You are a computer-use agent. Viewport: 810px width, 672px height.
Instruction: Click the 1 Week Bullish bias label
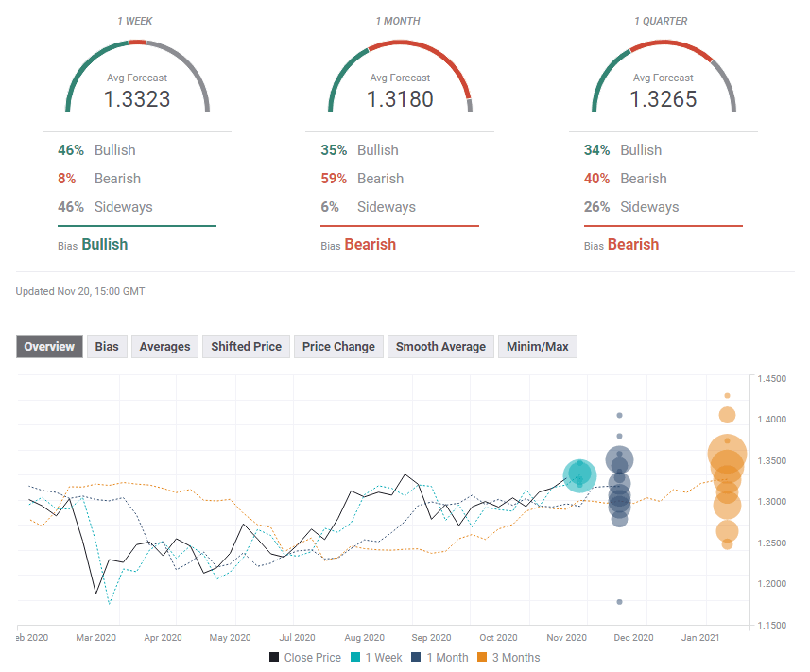tap(104, 244)
